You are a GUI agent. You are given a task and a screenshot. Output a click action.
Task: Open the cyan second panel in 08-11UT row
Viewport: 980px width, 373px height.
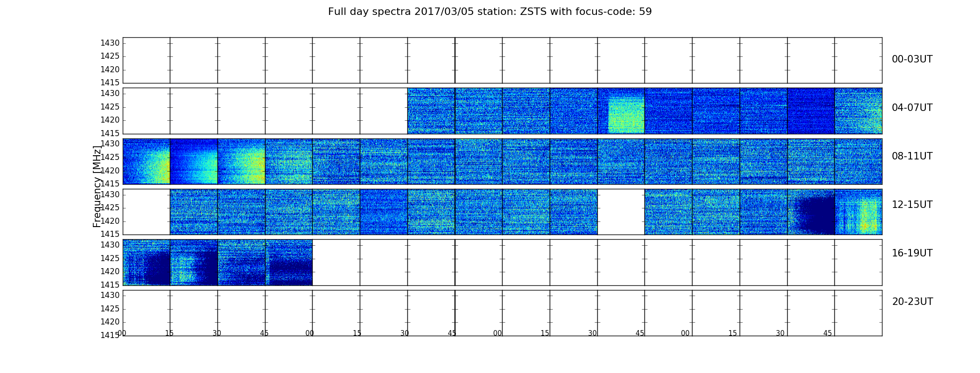click(x=194, y=161)
